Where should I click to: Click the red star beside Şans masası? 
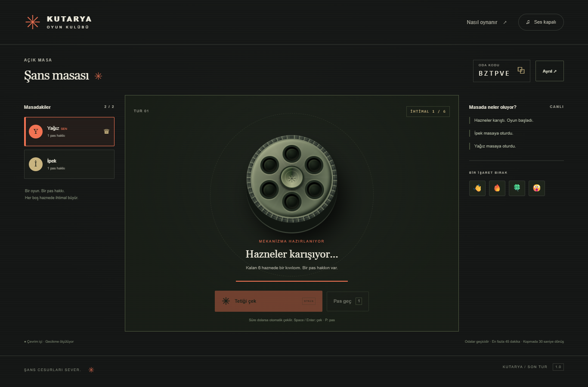[98, 76]
